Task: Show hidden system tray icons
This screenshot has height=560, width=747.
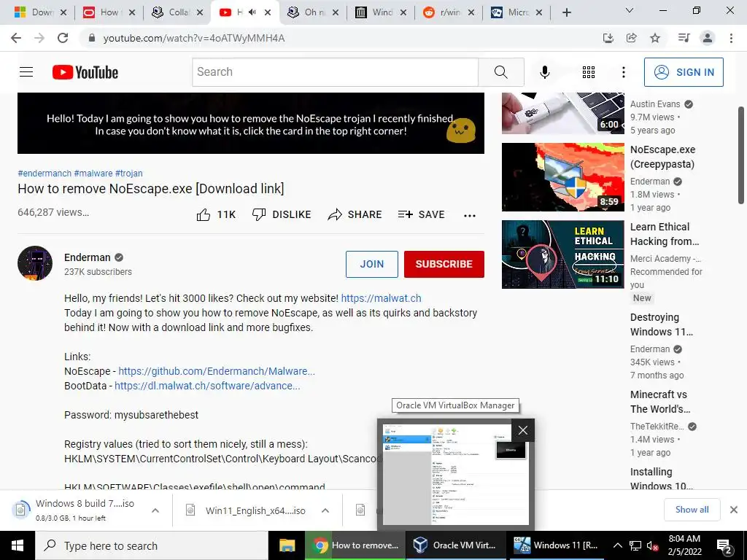Action: coord(617,545)
